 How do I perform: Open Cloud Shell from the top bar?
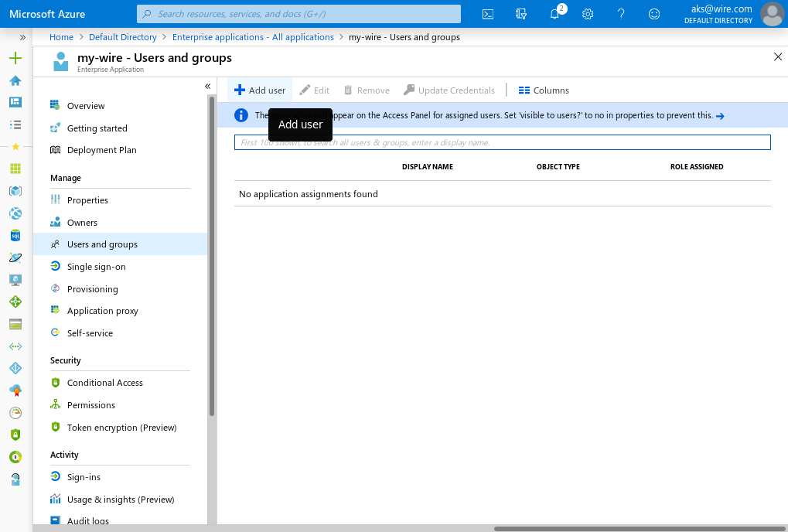pyautogui.click(x=488, y=14)
